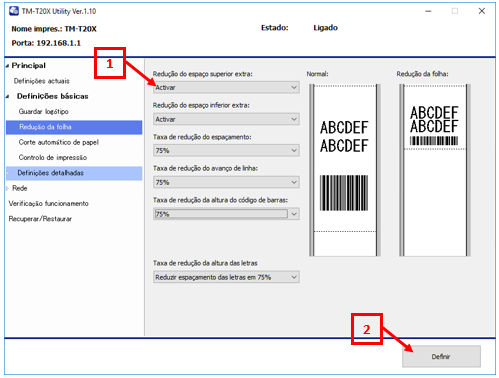The width and height of the screenshot is (499, 378).
Task: Open Definições actuais in the sidebar
Action: (x=42, y=81)
